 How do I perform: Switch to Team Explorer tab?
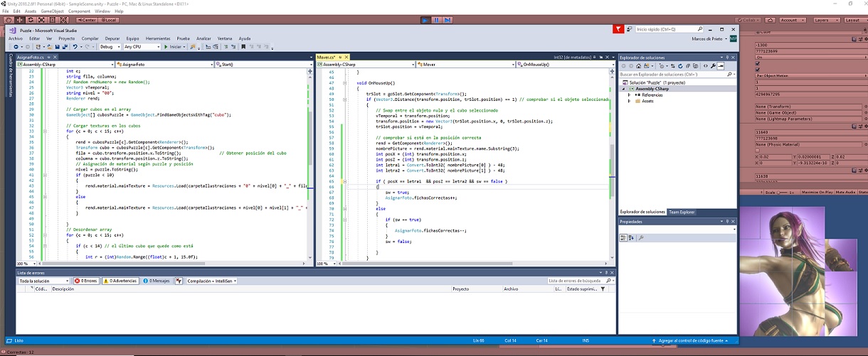[x=681, y=212]
